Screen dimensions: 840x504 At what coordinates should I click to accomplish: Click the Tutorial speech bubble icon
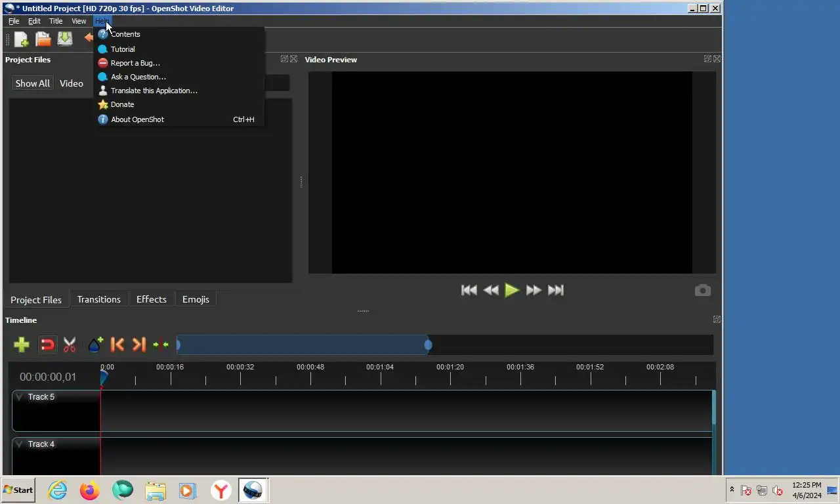102,49
